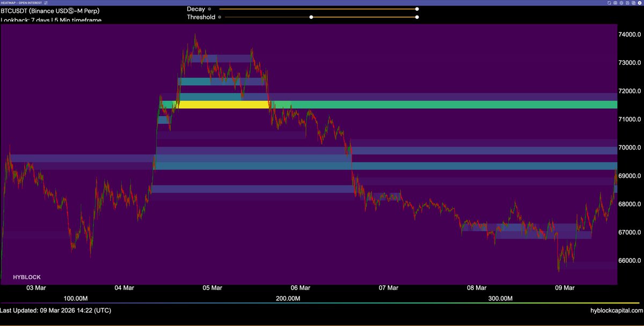
Task: Take a snapshot with the camera icon
Action: pyautogui.click(x=615, y=3)
